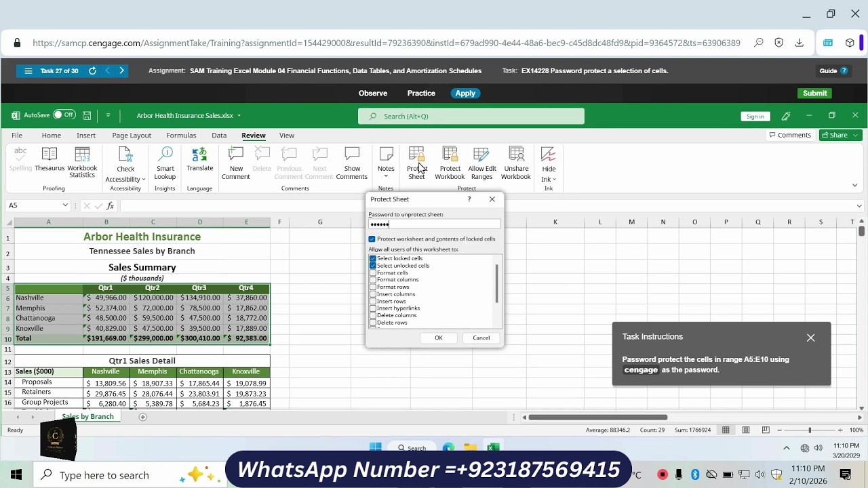Click OK in Protect Sheet dialog
The width and height of the screenshot is (868, 488).
click(439, 338)
